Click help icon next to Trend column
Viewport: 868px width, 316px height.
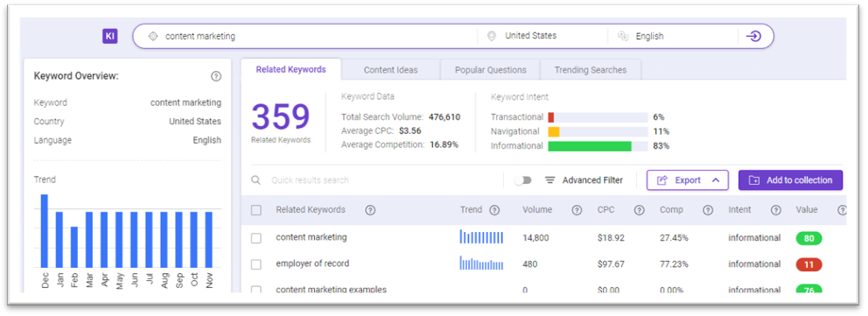click(x=495, y=210)
